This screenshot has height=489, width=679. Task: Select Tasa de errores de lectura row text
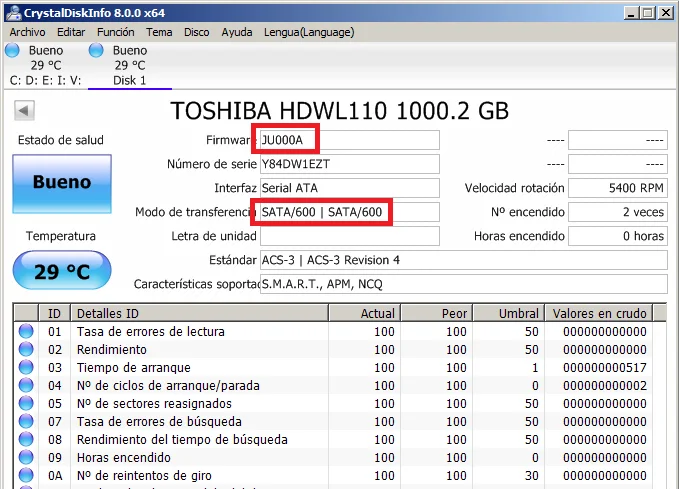[151, 332]
